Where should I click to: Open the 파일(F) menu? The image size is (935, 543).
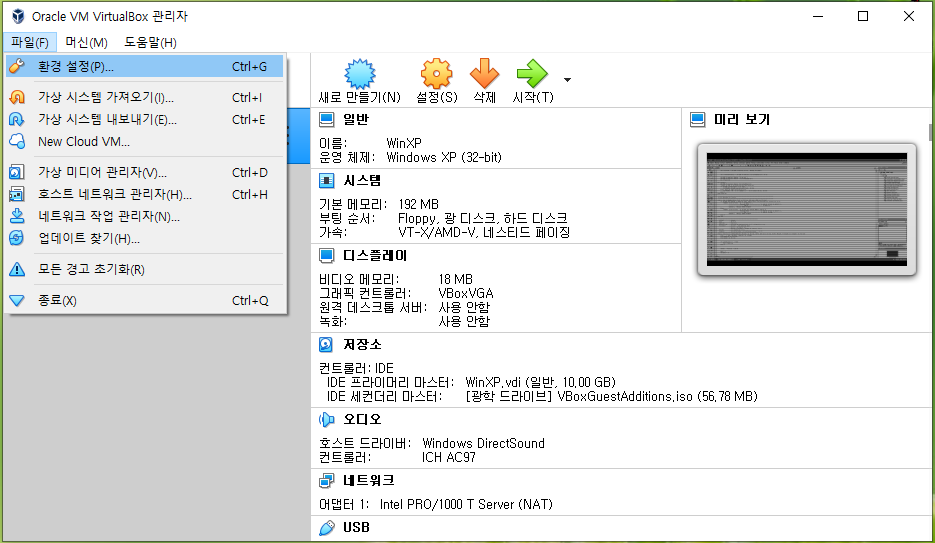pyautogui.click(x=30, y=42)
